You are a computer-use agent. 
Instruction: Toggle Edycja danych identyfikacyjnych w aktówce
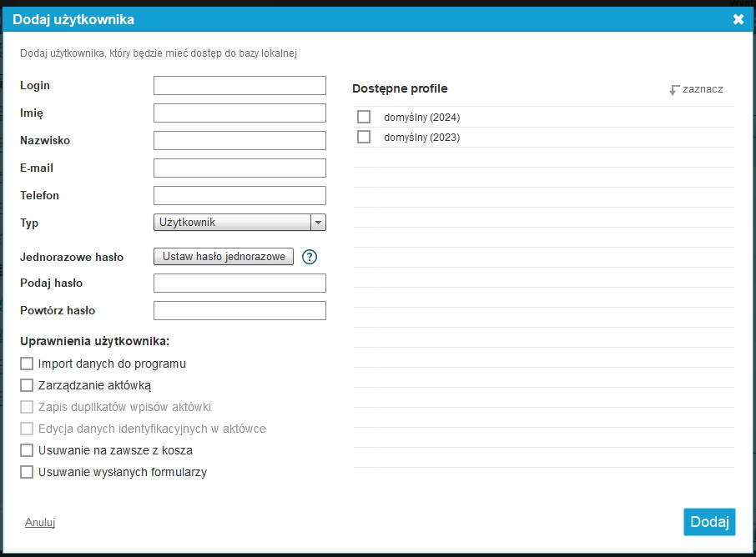point(27,429)
